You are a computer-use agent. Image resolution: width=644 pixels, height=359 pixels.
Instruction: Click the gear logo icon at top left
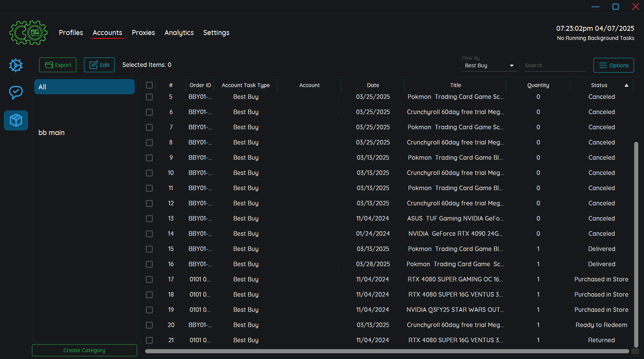(x=28, y=33)
